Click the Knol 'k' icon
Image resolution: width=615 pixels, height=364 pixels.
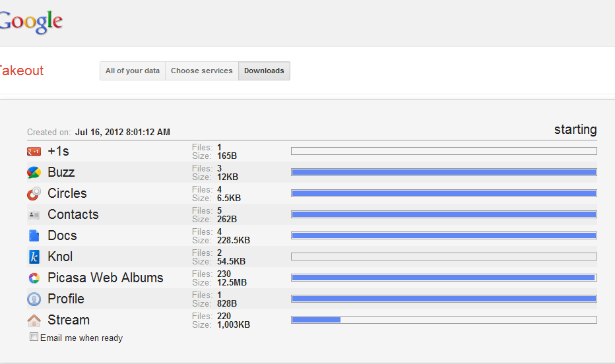34,257
